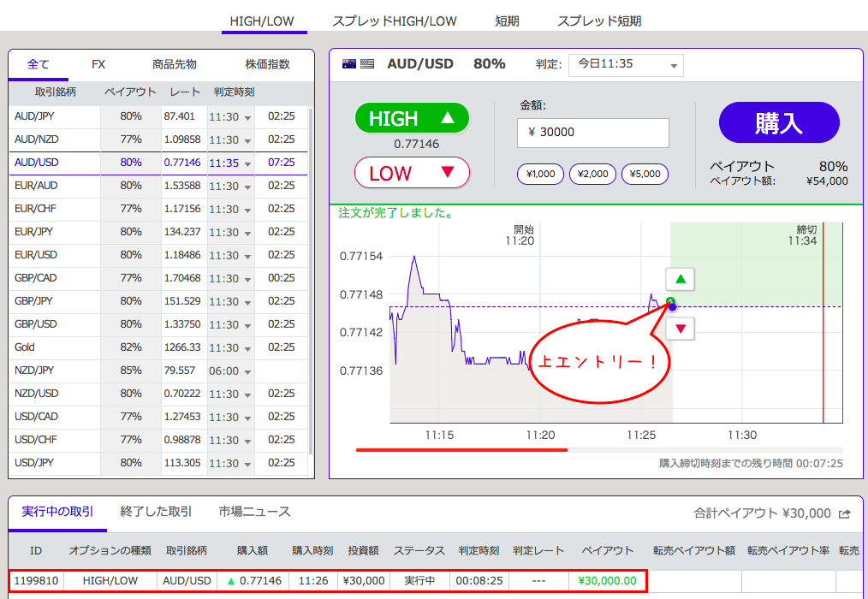Open the 判定 今日11:35 expiry dropdown
Screen dimensions: 868x599
click(x=625, y=64)
